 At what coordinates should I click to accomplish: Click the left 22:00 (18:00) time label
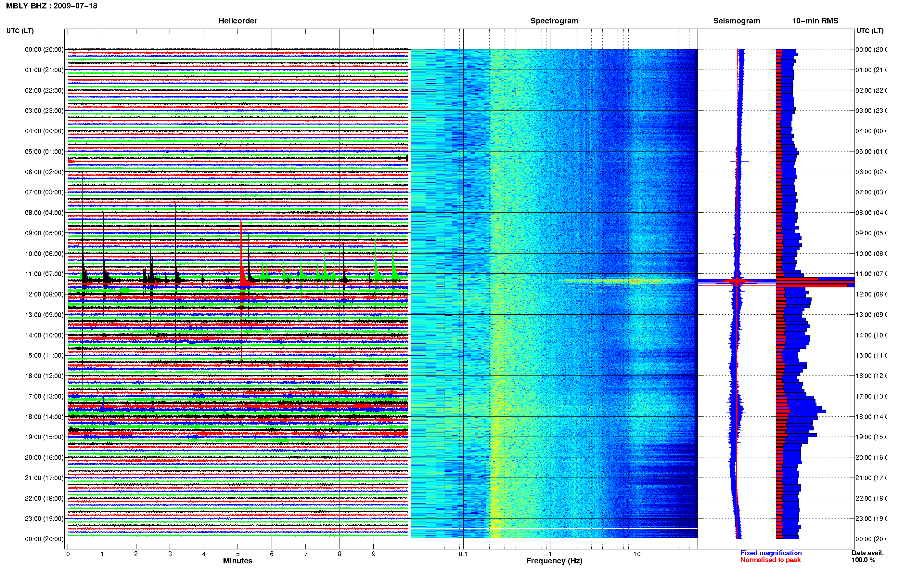(44, 498)
